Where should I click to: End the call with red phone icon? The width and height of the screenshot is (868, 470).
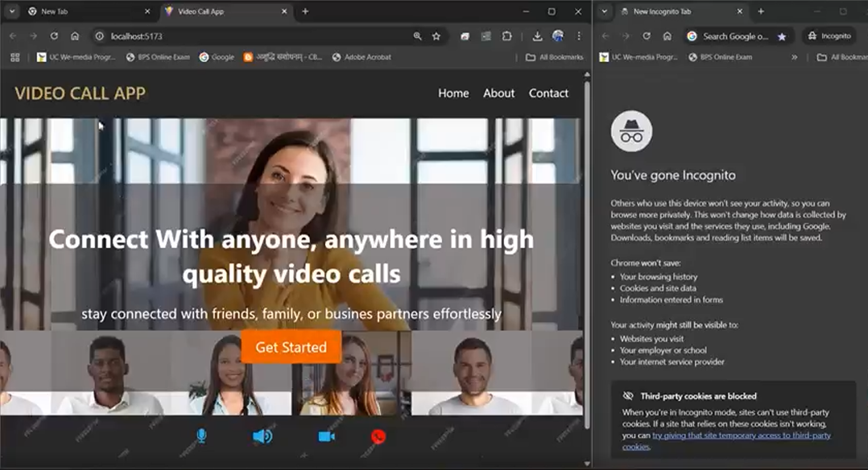click(378, 436)
